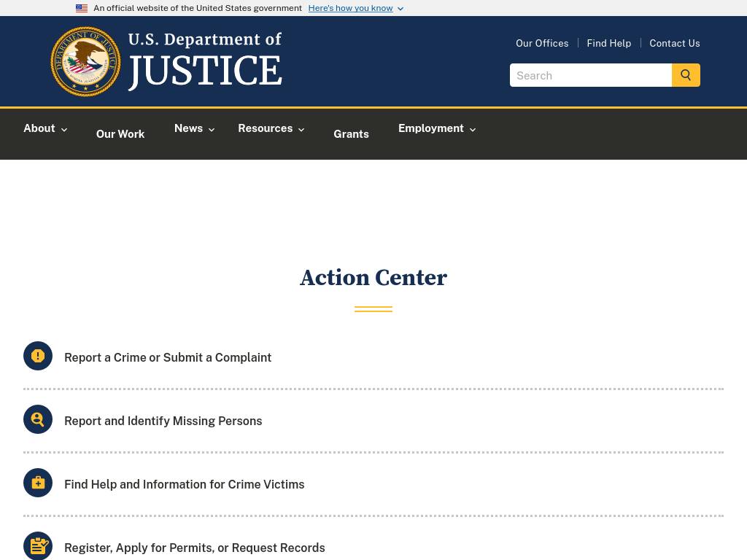
Task: Click the US flag icon in banner
Action: pyautogui.click(x=82, y=8)
